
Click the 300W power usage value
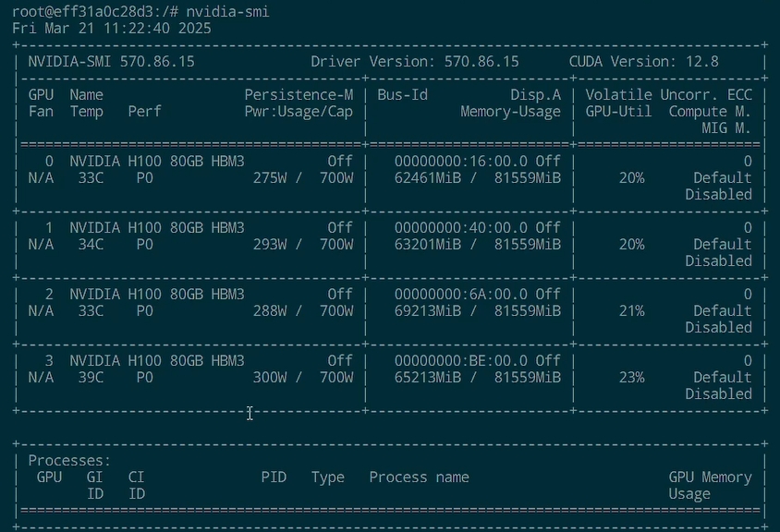(270, 378)
